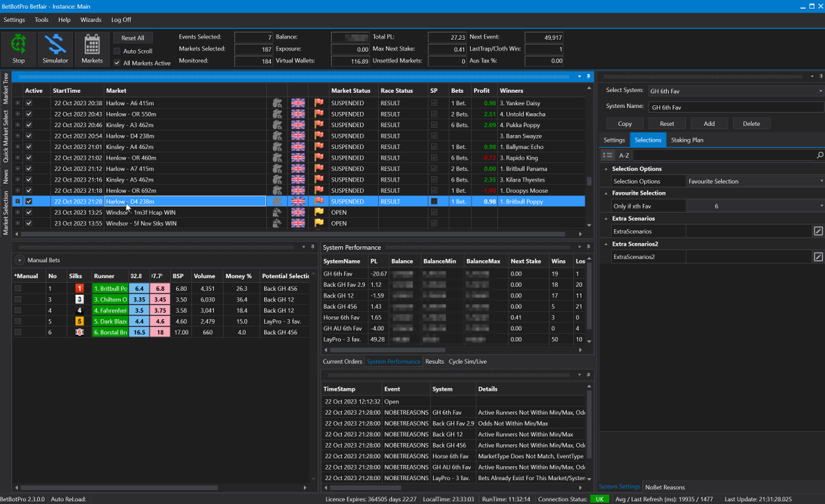Viewport: 825px width, 504px height.
Task: Click red flag in Kinsley A3 462m row
Action: coord(318,125)
